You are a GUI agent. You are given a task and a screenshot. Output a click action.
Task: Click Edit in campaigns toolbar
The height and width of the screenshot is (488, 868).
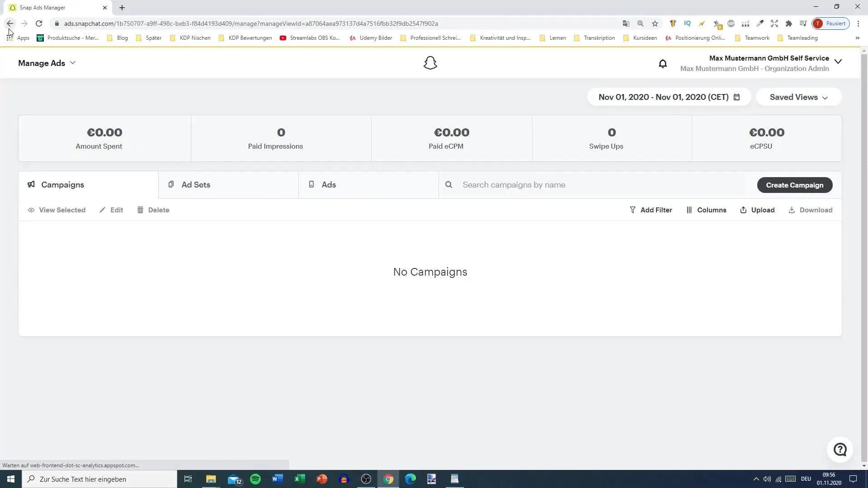[111, 210]
